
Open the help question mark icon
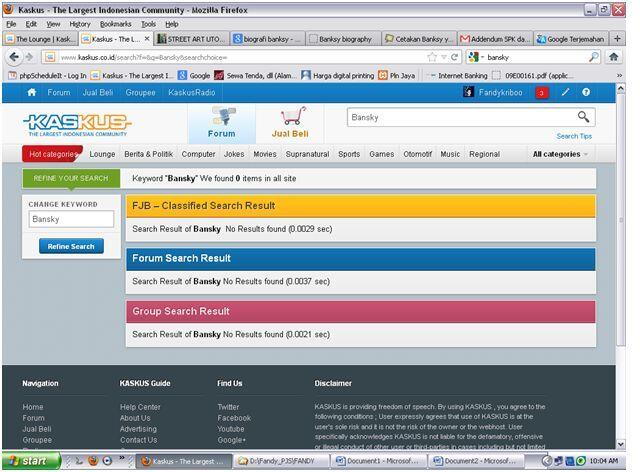tap(586, 92)
